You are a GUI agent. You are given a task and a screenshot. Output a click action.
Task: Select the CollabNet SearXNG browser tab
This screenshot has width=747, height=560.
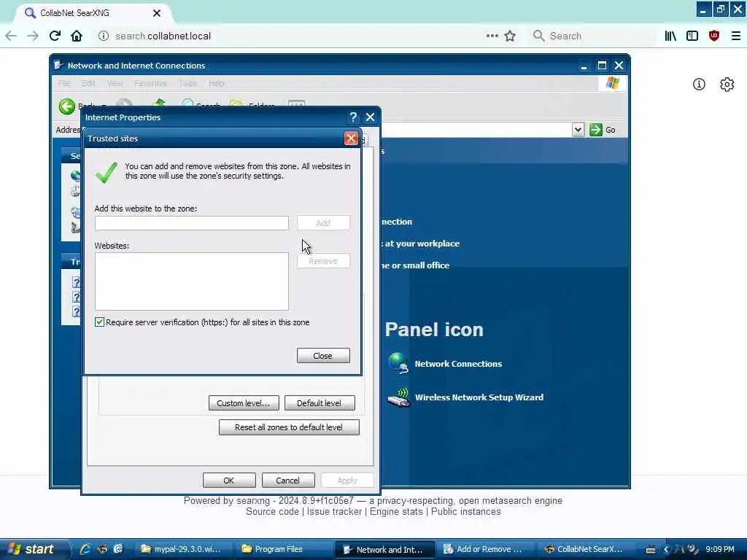tap(93, 13)
